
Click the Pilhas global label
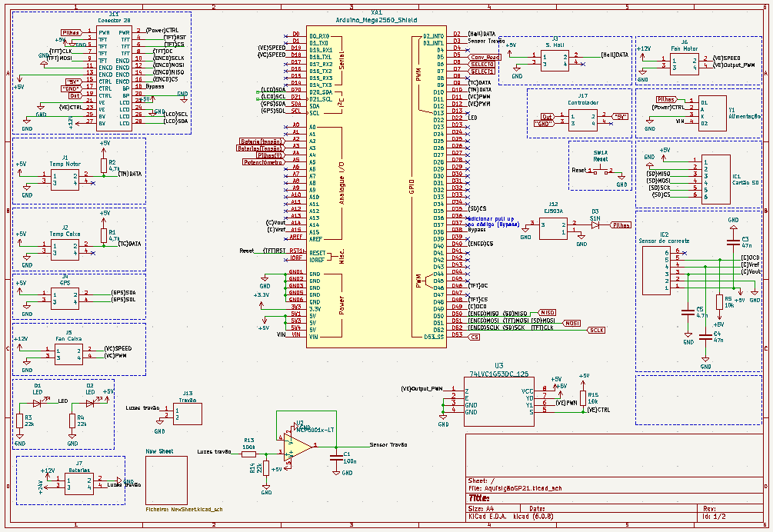tap(619, 224)
